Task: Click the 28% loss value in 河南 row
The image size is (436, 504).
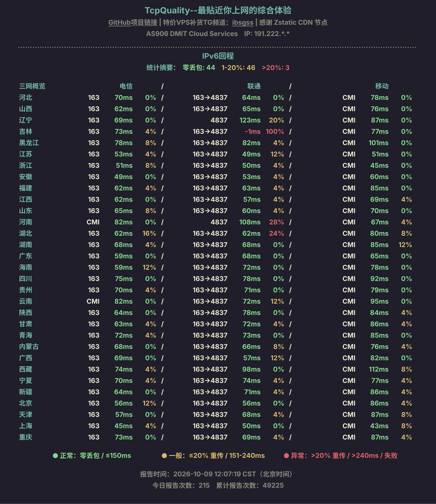Action: pos(277,222)
